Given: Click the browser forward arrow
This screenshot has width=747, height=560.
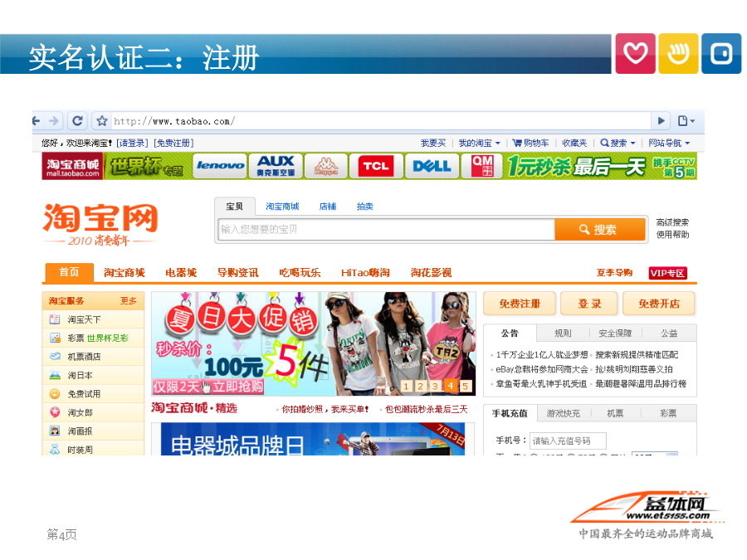Looking at the screenshot, I should 54,121.
